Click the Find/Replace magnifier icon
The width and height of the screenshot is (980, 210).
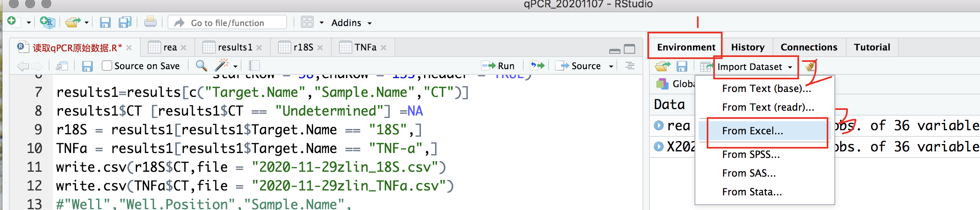201,66
